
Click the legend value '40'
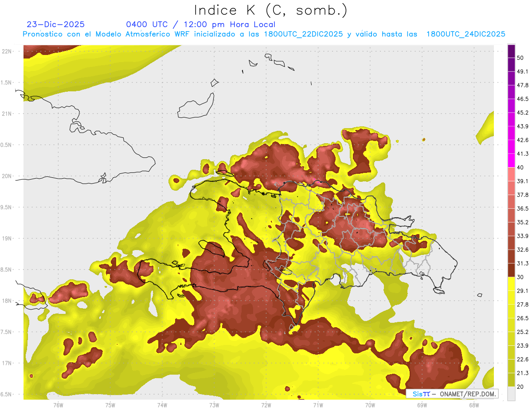point(520,168)
